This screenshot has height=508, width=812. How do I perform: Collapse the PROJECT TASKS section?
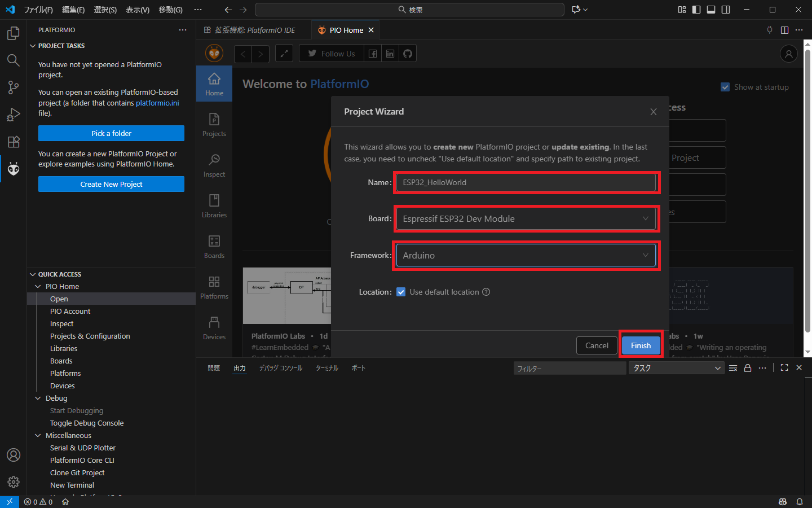tap(33, 46)
